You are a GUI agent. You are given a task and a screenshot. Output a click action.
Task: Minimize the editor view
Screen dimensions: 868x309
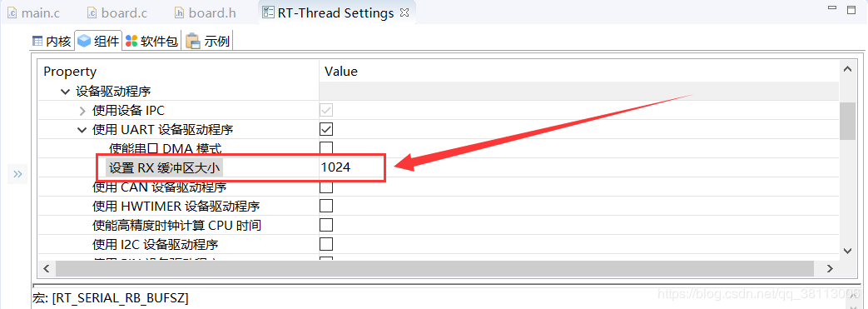coord(831,7)
